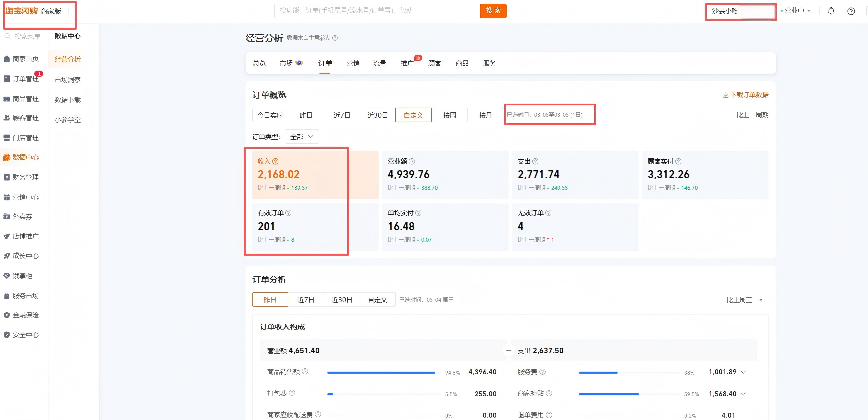Click the notification bell icon
Viewport: 868px width, 420px height.
(x=831, y=11)
